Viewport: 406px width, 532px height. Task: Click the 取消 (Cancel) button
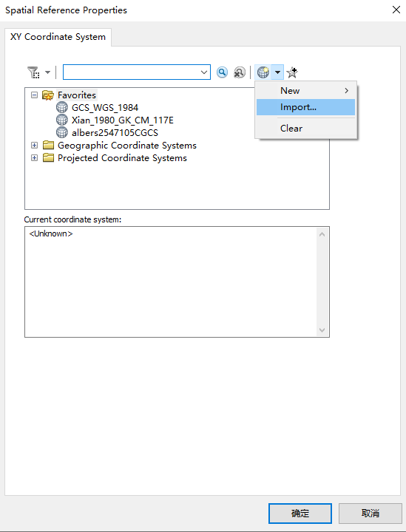(371, 514)
